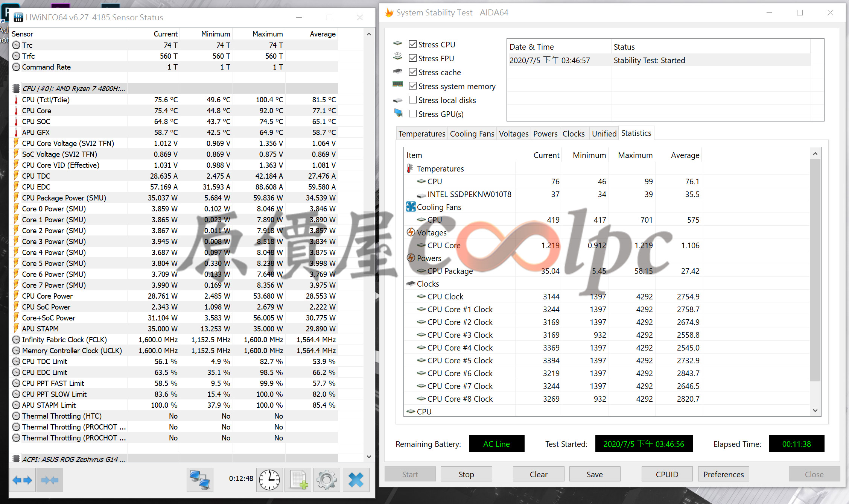The height and width of the screenshot is (504, 849).
Task: Click the Save button in AIDA64
Action: click(595, 474)
